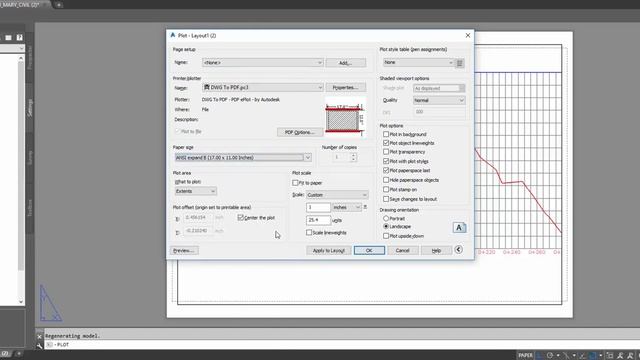Expand the Toolspace panel top dropdown

(21, 49)
